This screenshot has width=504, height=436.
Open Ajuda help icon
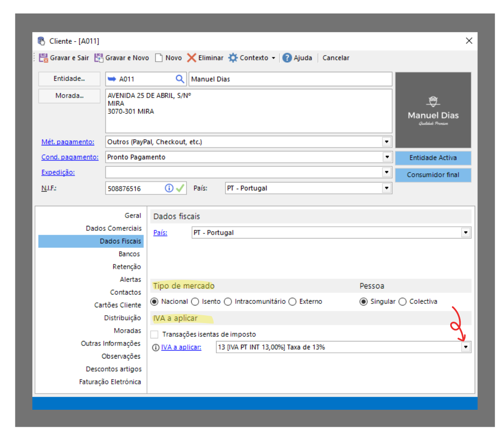[x=287, y=58]
